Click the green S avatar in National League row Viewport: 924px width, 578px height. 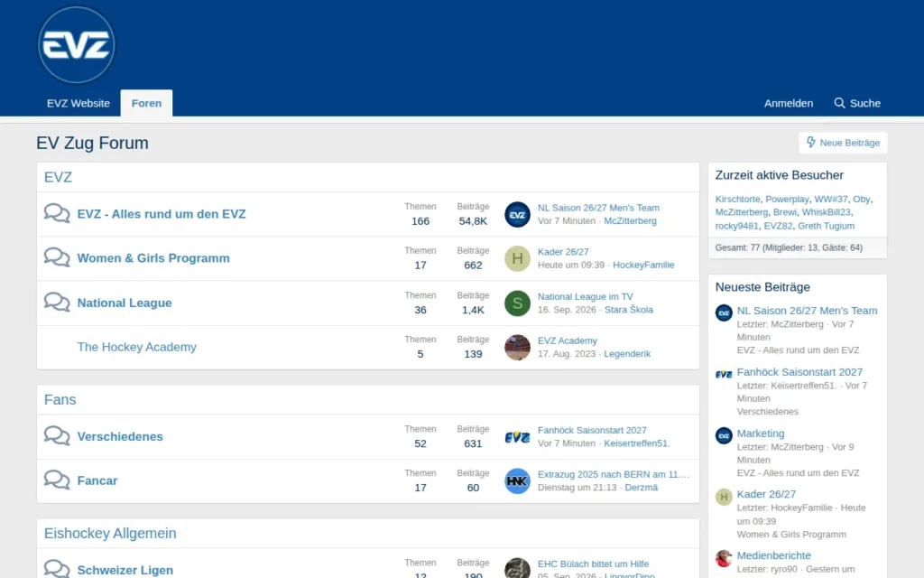point(517,303)
